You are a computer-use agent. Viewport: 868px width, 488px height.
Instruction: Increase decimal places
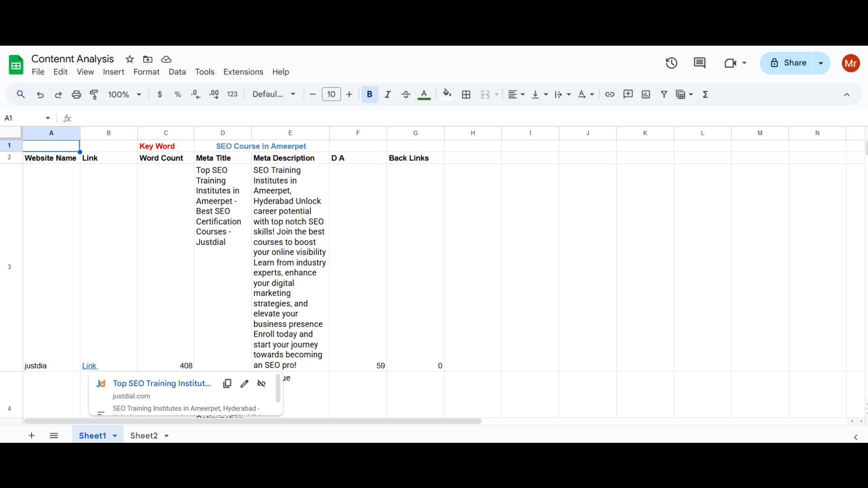point(214,94)
